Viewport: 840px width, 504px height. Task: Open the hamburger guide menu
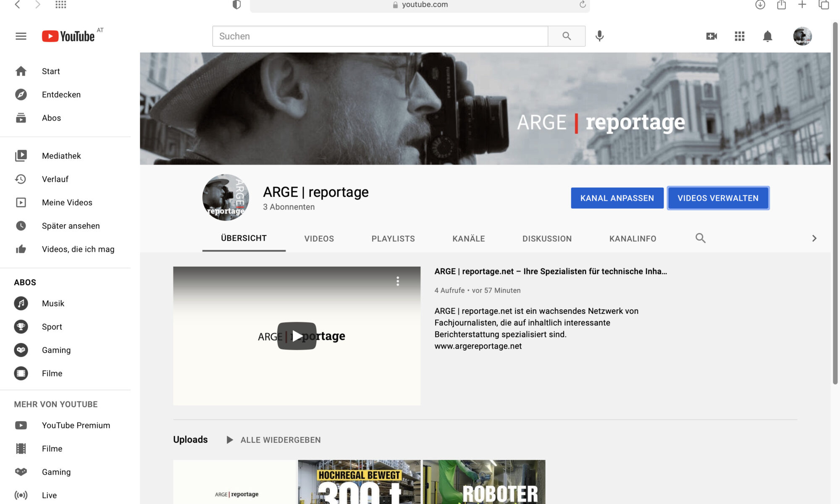point(21,36)
